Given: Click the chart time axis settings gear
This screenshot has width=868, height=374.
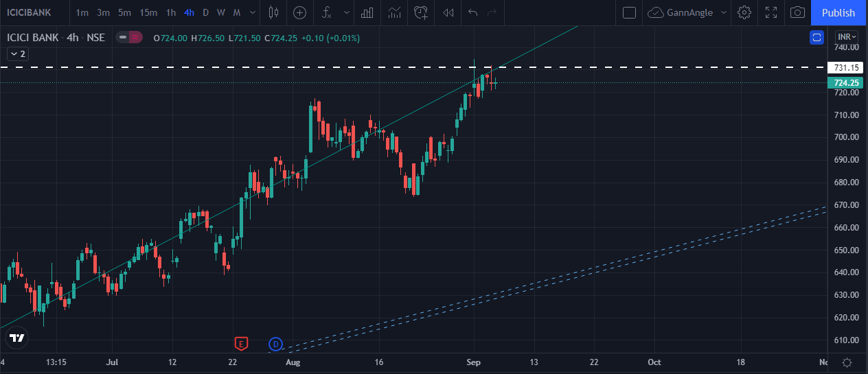Looking at the screenshot, I should click(847, 362).
